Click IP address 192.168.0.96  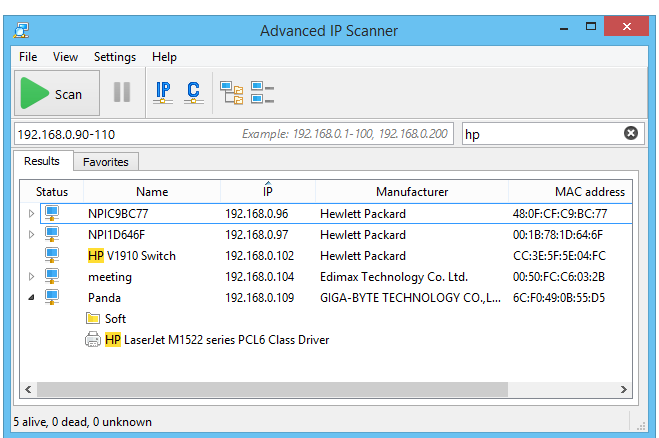coord(257,214)
